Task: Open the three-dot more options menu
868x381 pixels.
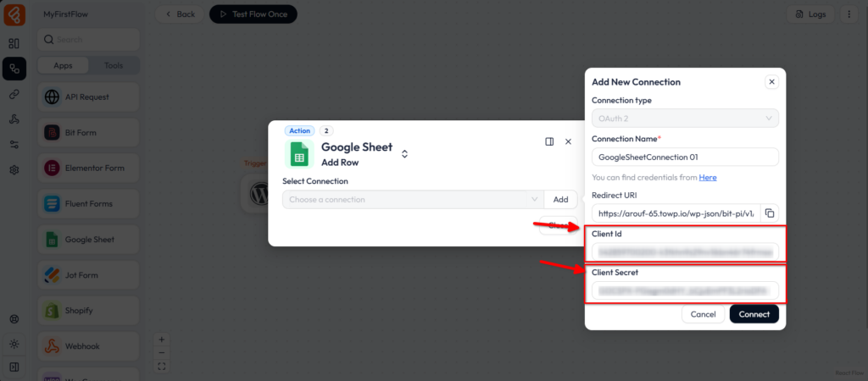Action: click(849, 14)
